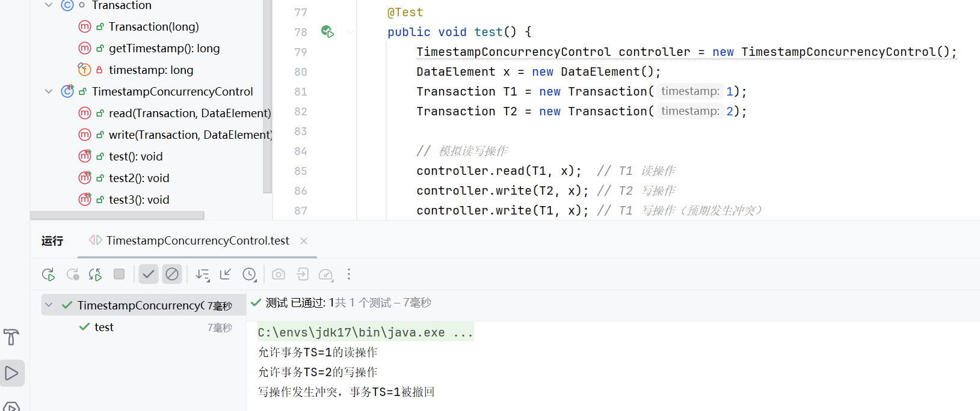The image size is (980, 411).
Task: Toggle Show Ignored tests filter
Action: click(x=172, y=275)
